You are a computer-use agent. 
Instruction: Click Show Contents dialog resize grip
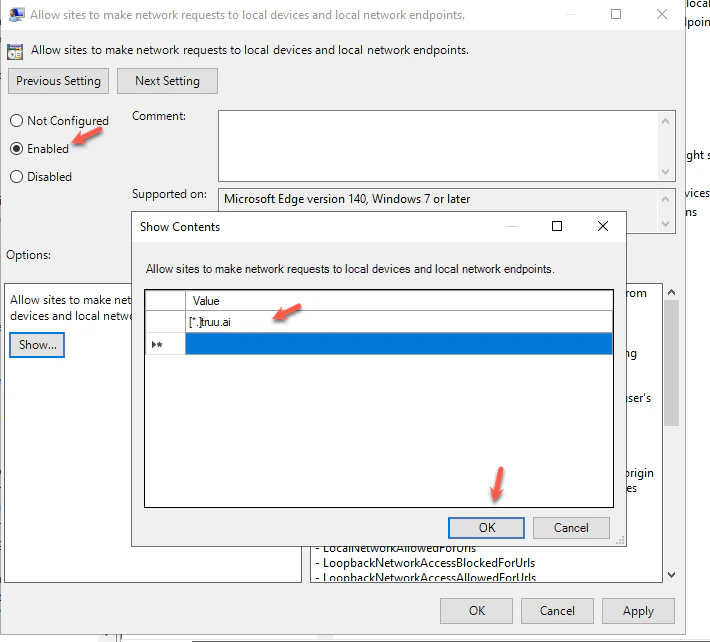tap(620, 540)
